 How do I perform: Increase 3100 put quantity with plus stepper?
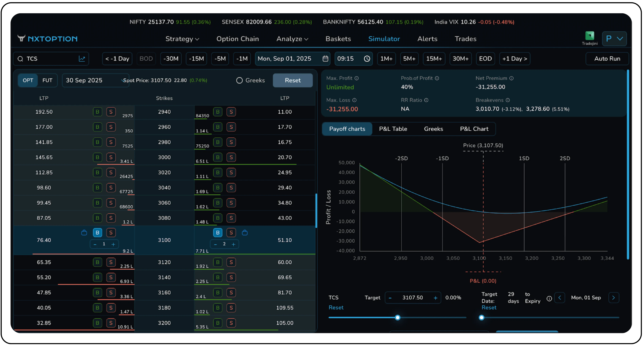pyautogui.click(x=233, y=244)
